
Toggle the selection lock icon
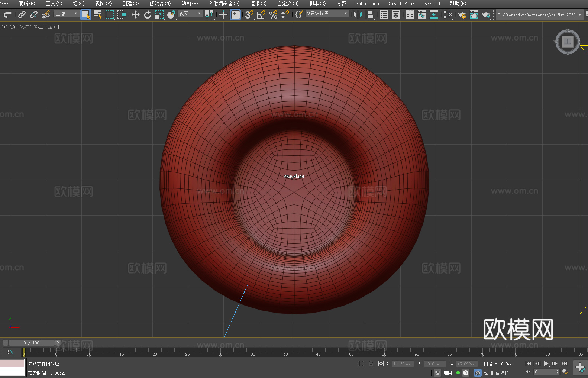coord(371,364)
